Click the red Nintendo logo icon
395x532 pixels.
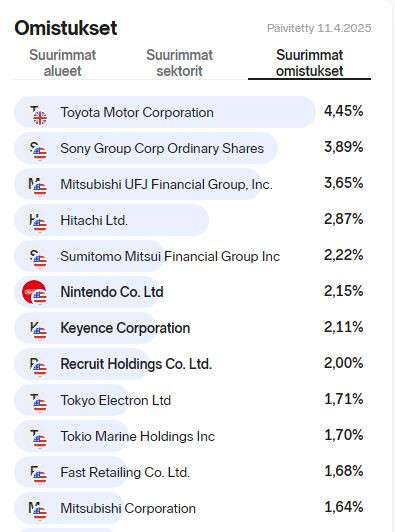pos(34,292)
